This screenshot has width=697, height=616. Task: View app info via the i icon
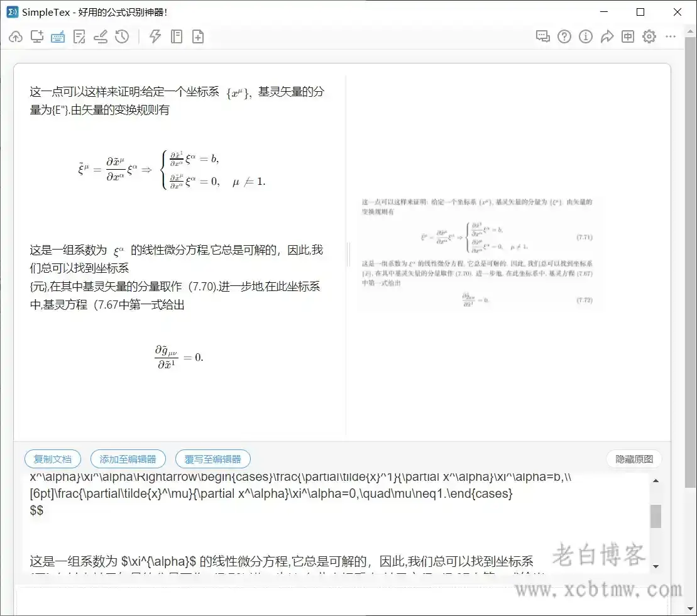point(585,36)
